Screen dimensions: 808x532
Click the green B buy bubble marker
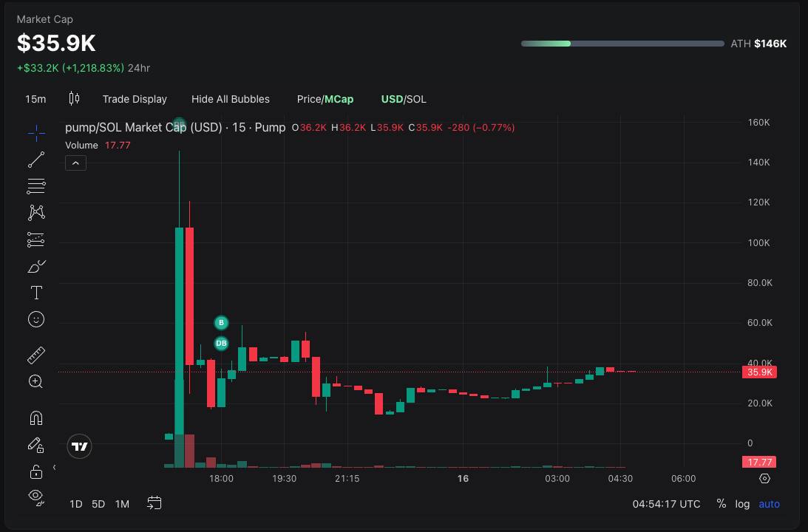coord(220,322)
